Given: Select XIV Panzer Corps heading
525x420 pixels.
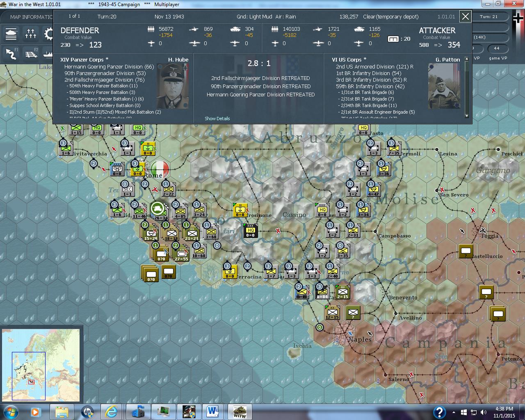Looking at the screenshot, I should 84,60.
